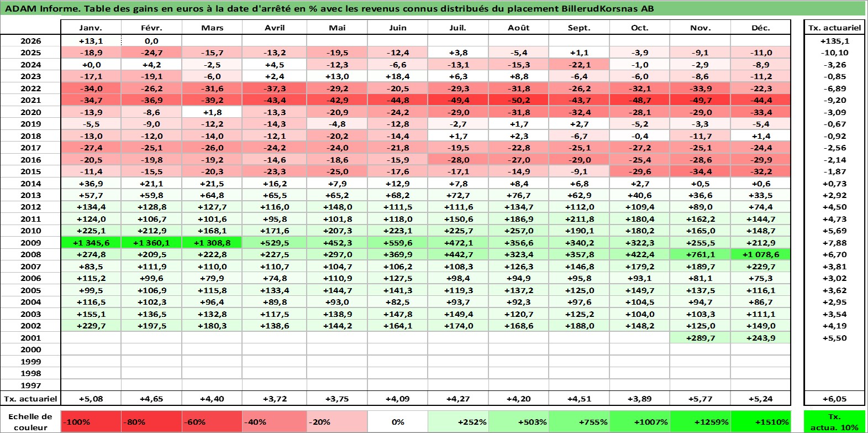Select the '+76,7' cell in August 2013
This screenshot has height=433, width=868.
[x=519, y=195]
